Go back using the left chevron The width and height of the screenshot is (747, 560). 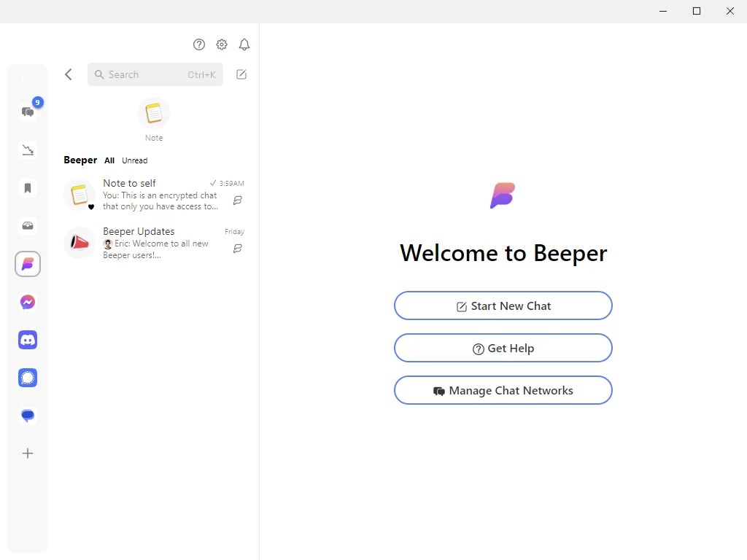69,74
